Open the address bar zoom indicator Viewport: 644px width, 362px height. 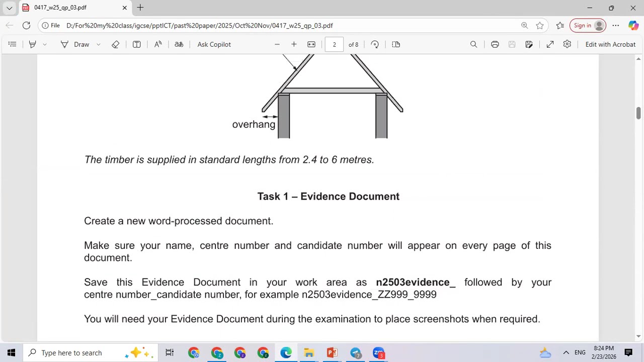[x=524, y=25]
